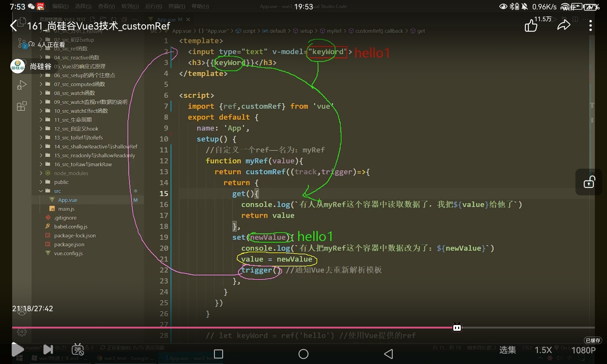607x364 pixels.
Task: Collapse the src folder
Action: [x=57, y=191]
